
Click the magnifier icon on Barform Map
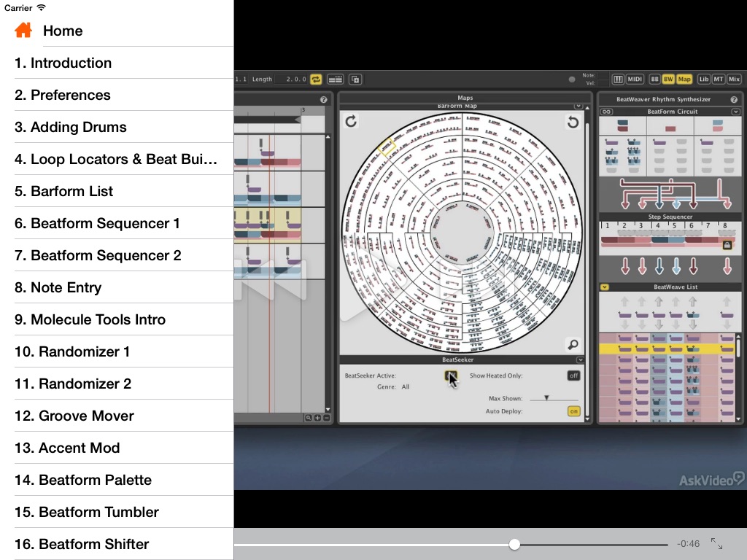pyautogui.click(x=573, y=344)
